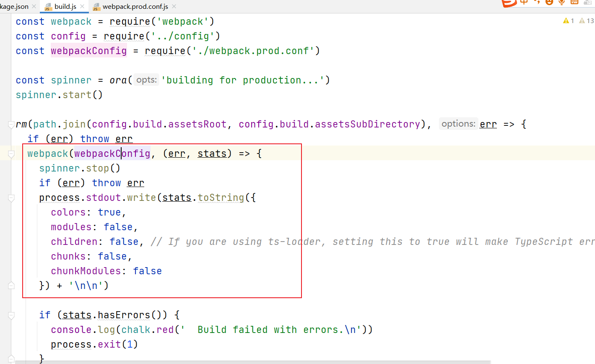Click the Sogou microphone voice input icon
This screenshot has height=364, width=595.
(561, 2)
